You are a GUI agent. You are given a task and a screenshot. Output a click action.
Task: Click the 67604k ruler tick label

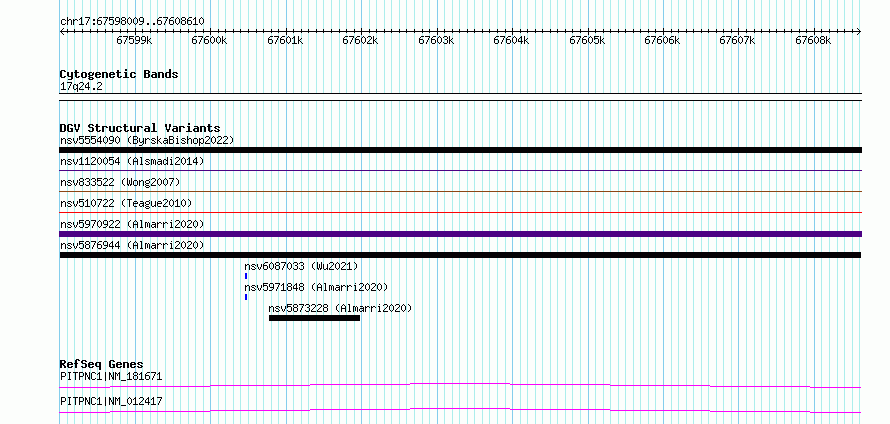[x=511, y=40]
